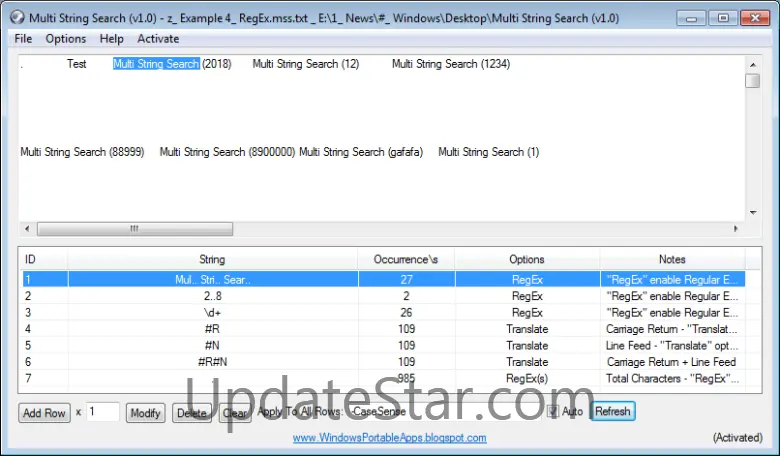
Task: Click the 'Line Feed - Translate' note cell
Action: (x=672, y=345)
